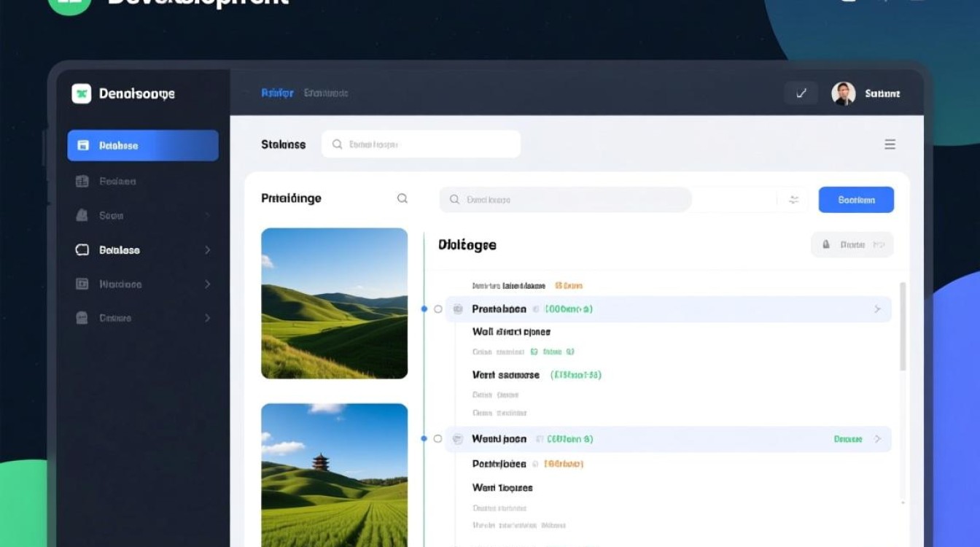Open the hamburger menu icon below the profile

point(890,144)
